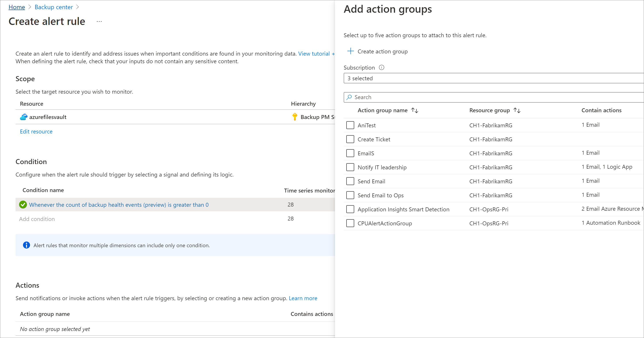Click the green checkmark condition status icon
Screen dimensions: 644x338
[23, 205]
